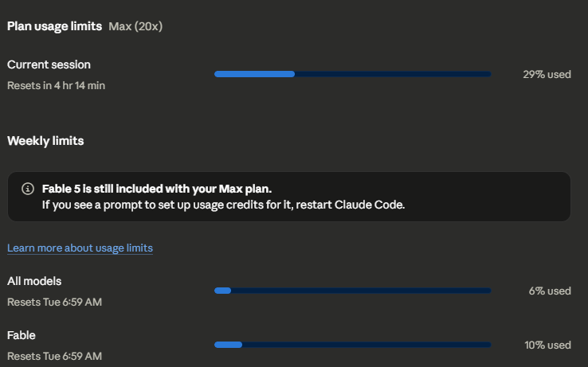Open the Learn more about usage limits link
588x367 pixels.
point(80,248)
